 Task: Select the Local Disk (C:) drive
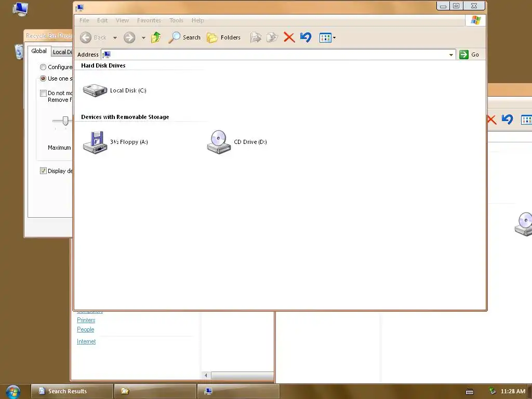point(115,90)
